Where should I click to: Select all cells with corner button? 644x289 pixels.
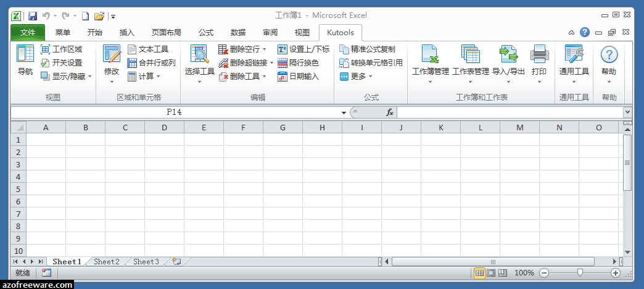pyautogui.click(x=19, y=127)
